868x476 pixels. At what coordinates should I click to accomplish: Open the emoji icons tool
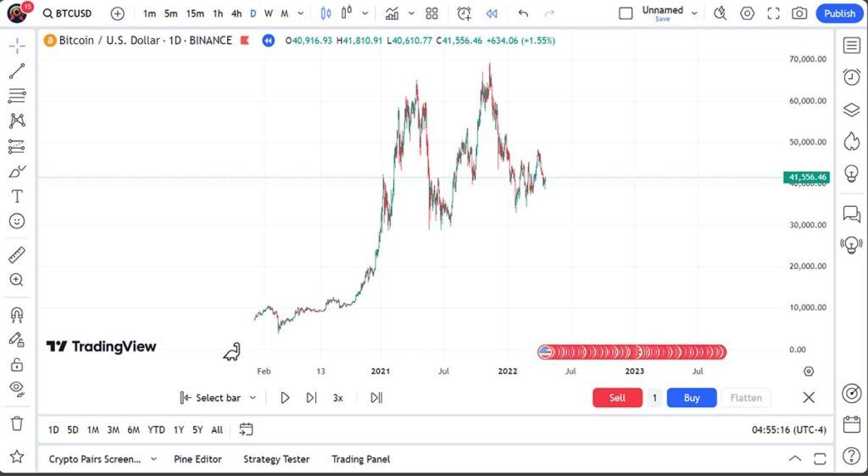tap(17, 221)
